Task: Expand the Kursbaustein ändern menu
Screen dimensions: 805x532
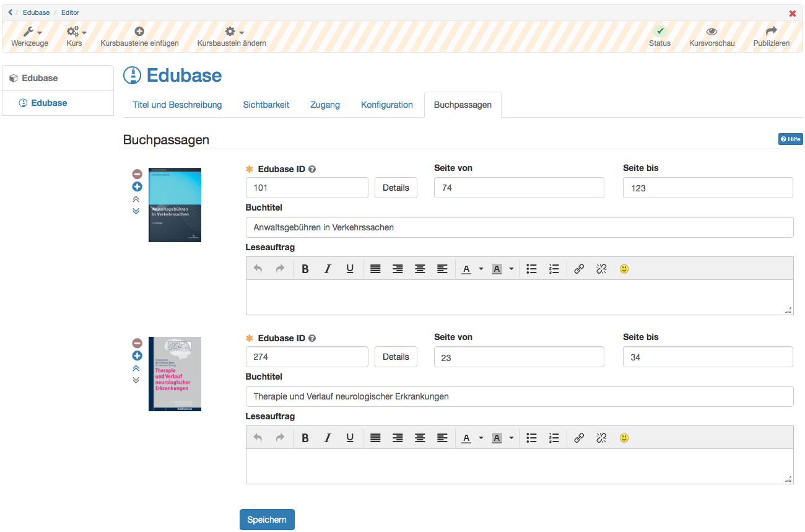Action: [231, 36]
